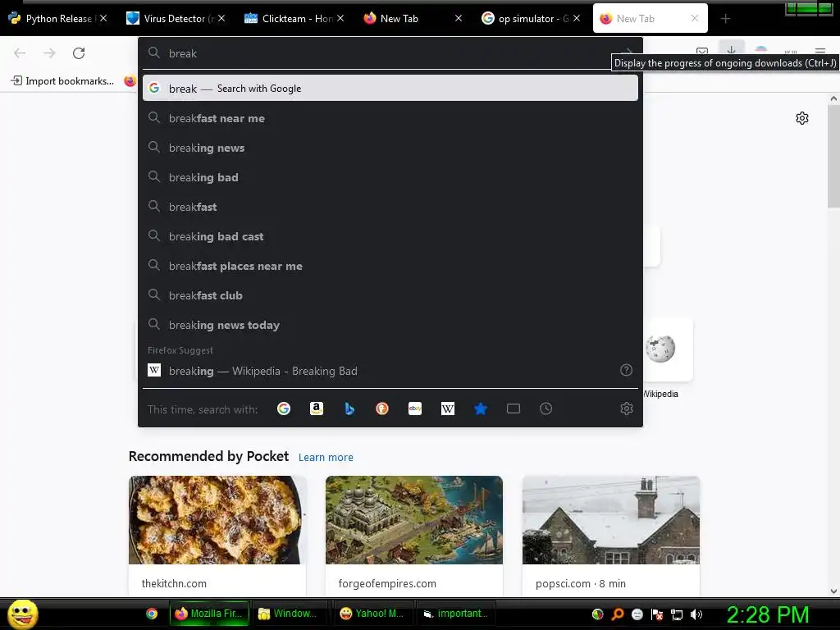The width and height of the screenshot is (840, 630).
Task: Open the 'important...' taskbar button
Action: 455,614
